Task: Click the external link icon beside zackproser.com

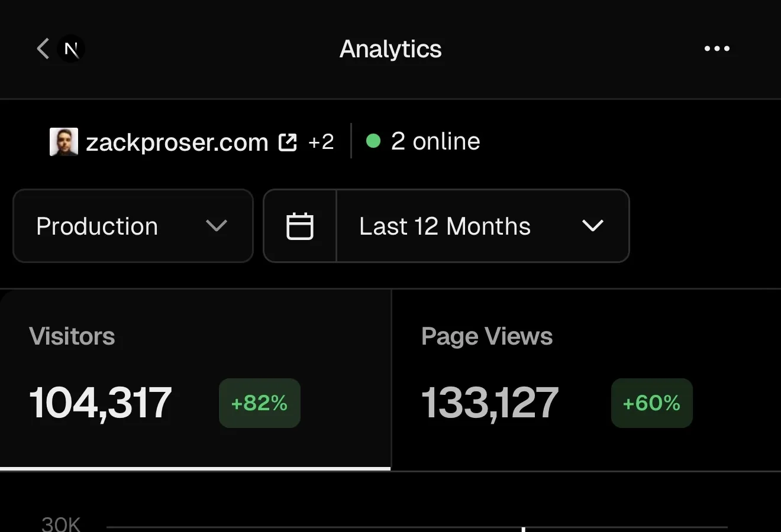Action: (288, 141)
